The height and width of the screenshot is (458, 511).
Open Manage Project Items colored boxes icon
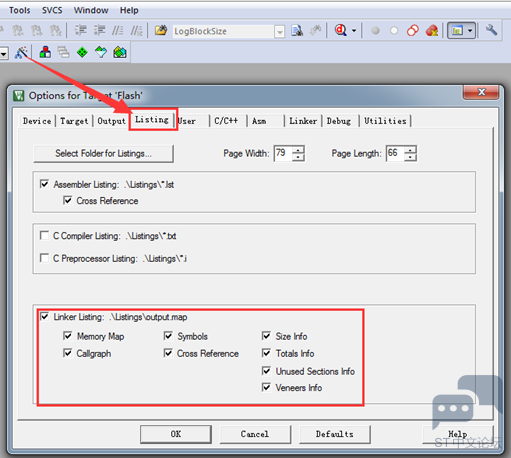point(45,52)
